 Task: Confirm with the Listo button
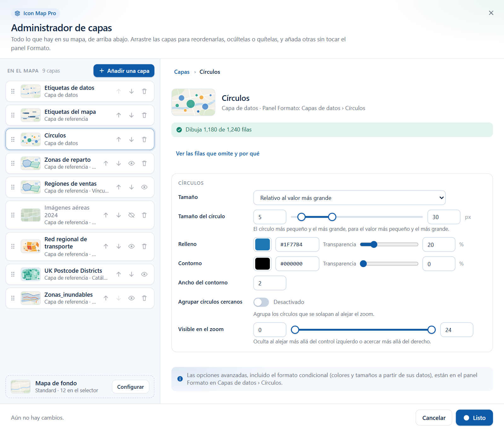474,418
